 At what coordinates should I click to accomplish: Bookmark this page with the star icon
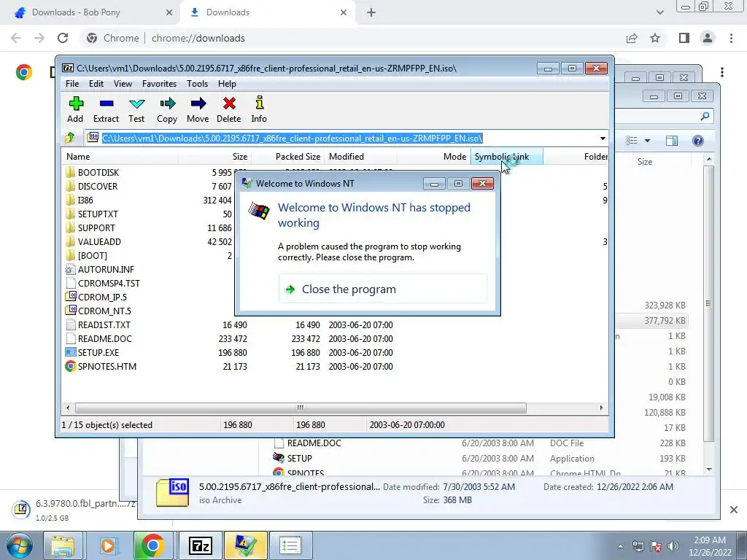pos(655,38)
